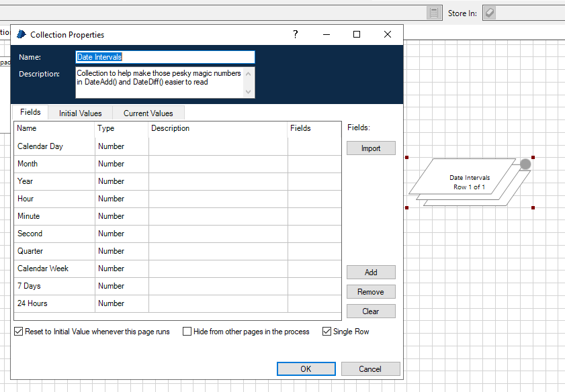This screenshot has height=392, width=565.
Task: Switch to the Initial Values tab
Action: click(x=80, y=113)
